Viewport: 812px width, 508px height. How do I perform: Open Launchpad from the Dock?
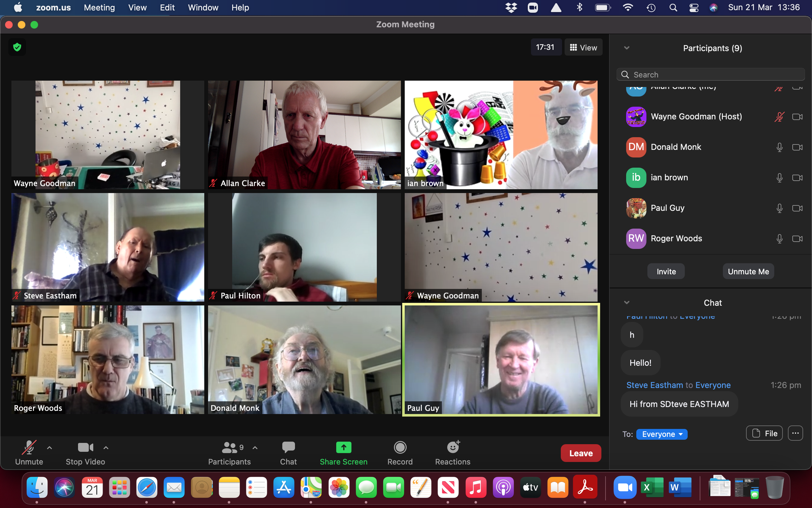click(x=119, y=487)
